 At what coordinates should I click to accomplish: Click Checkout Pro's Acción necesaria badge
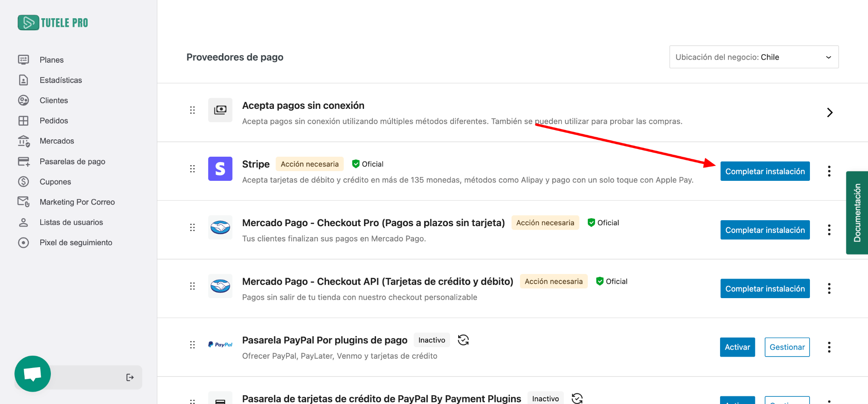click(x=545, y=223)
